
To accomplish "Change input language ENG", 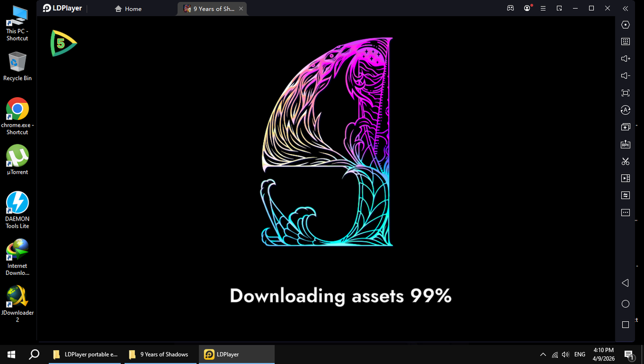I will pos(580,354).
